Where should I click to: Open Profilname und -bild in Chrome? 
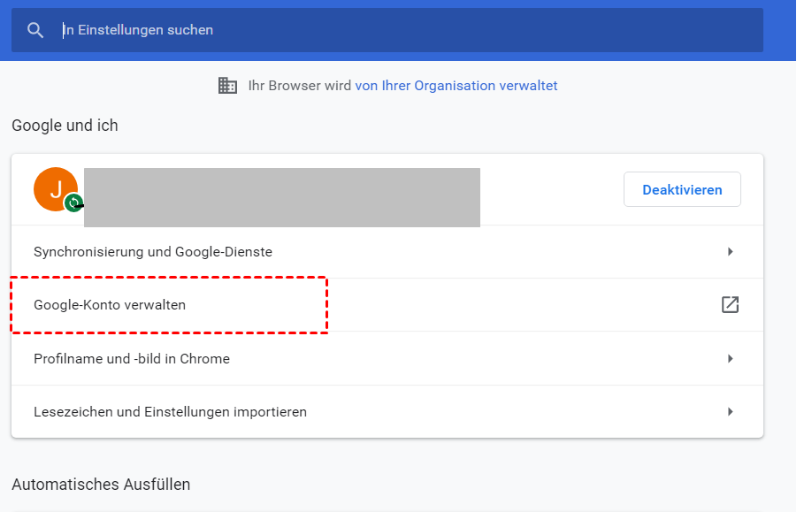point(132,359)
